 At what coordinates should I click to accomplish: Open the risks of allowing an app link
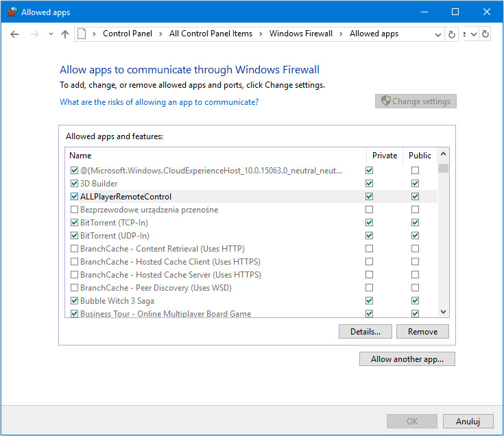click(159, 102)
